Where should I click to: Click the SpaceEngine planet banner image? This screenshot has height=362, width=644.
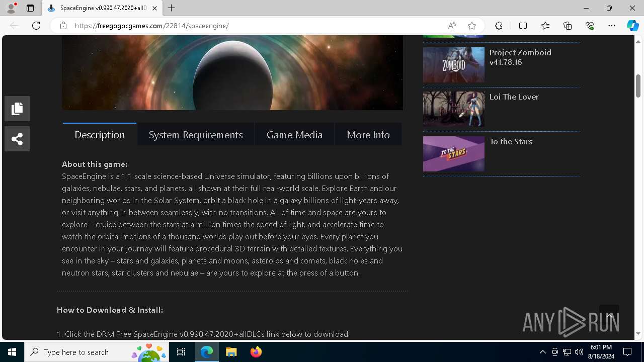coord(232,72)
